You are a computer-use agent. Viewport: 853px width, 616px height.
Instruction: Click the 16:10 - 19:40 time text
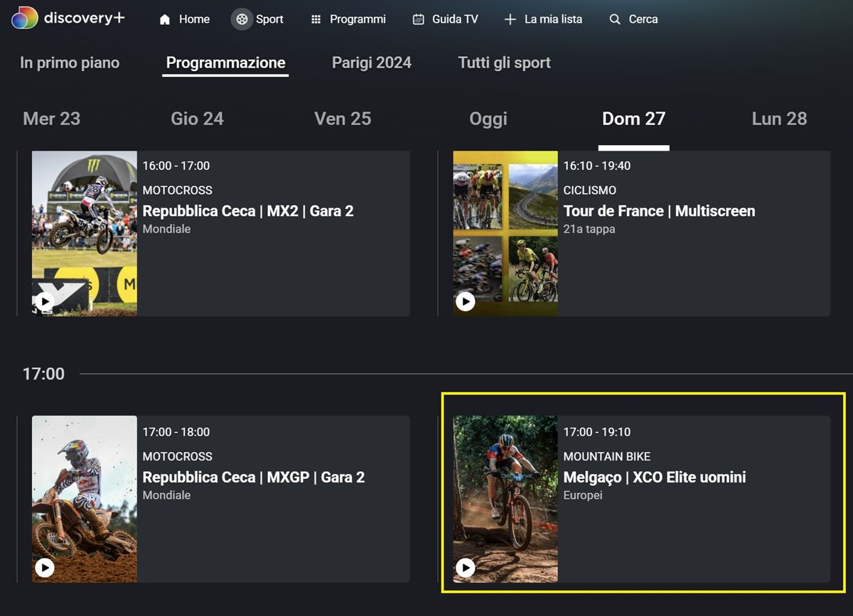597,166
